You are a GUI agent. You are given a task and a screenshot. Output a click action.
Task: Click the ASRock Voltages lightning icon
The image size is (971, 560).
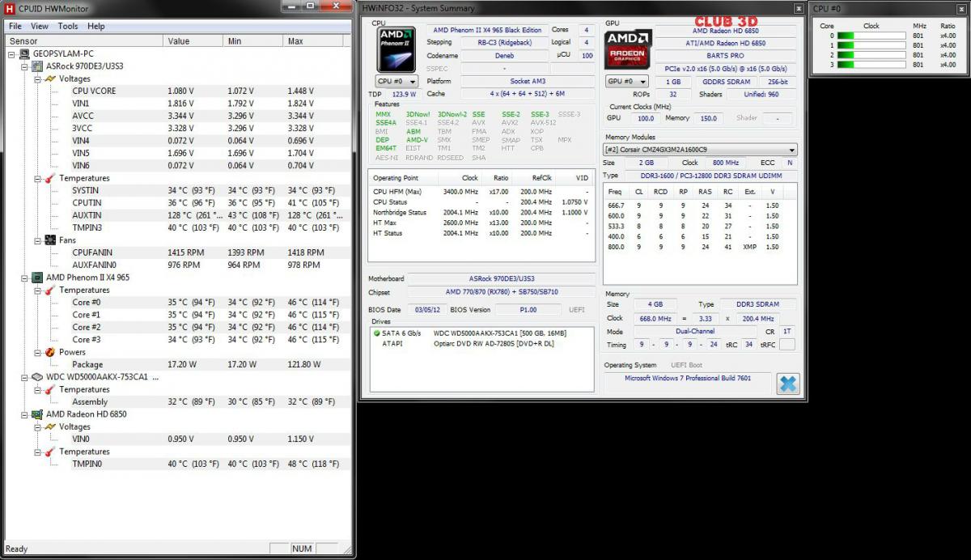50,78
